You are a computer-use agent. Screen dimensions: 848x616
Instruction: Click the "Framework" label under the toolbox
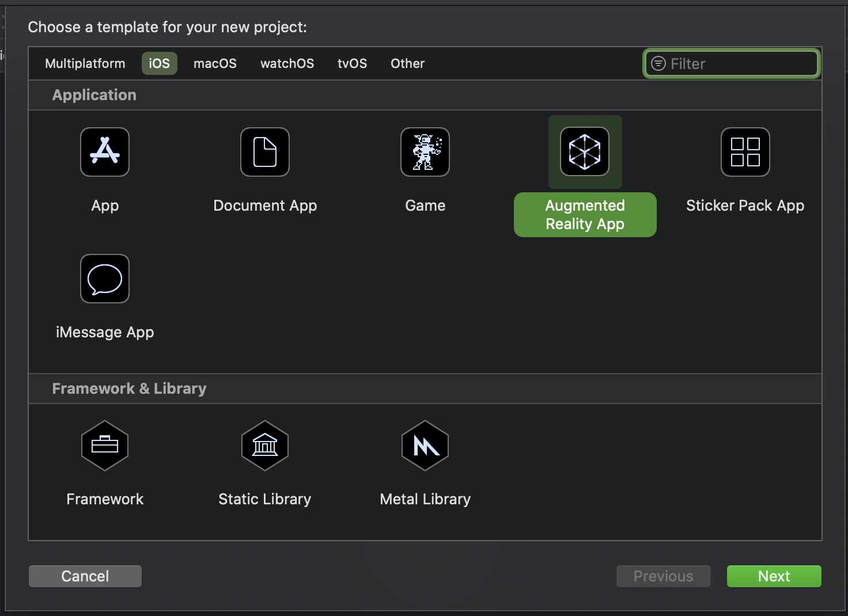(105, 499)
